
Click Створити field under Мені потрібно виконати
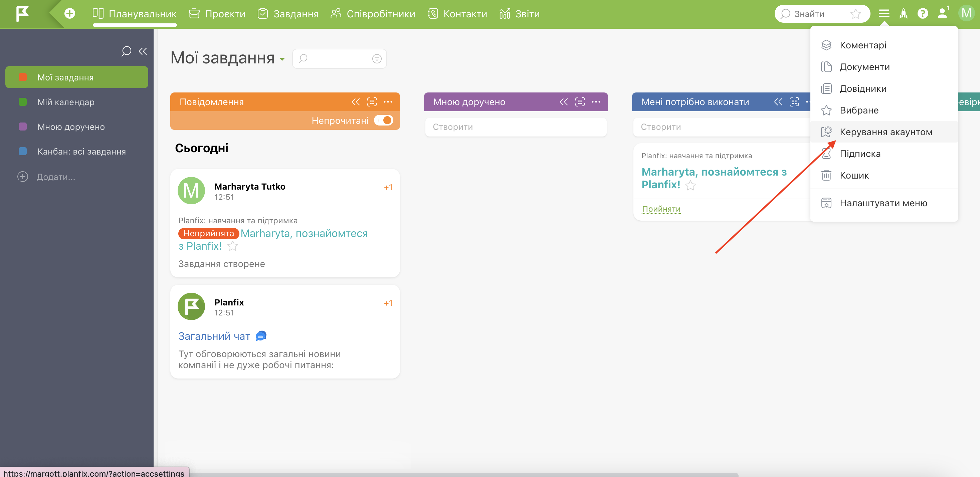tap(722, 127)
